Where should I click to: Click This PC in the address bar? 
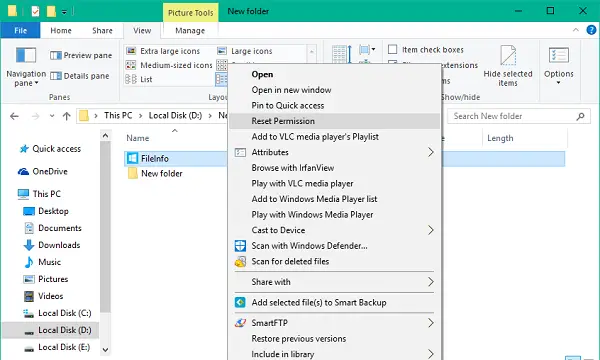pos(118,116)
